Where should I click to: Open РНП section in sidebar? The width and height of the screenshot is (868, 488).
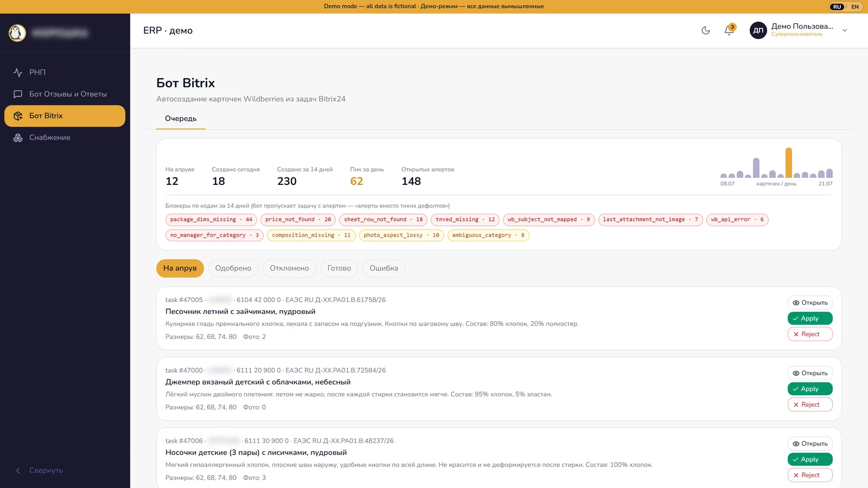65,72
